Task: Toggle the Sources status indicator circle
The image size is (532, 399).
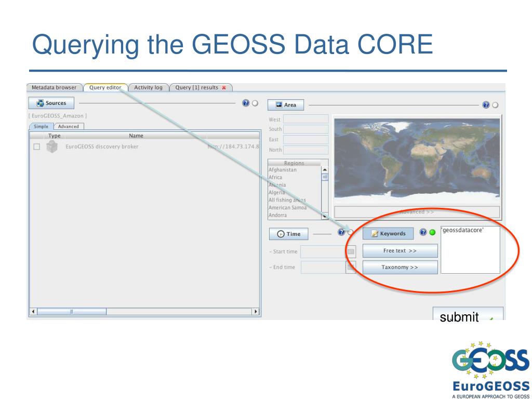Action: click(x=255, y=103)
